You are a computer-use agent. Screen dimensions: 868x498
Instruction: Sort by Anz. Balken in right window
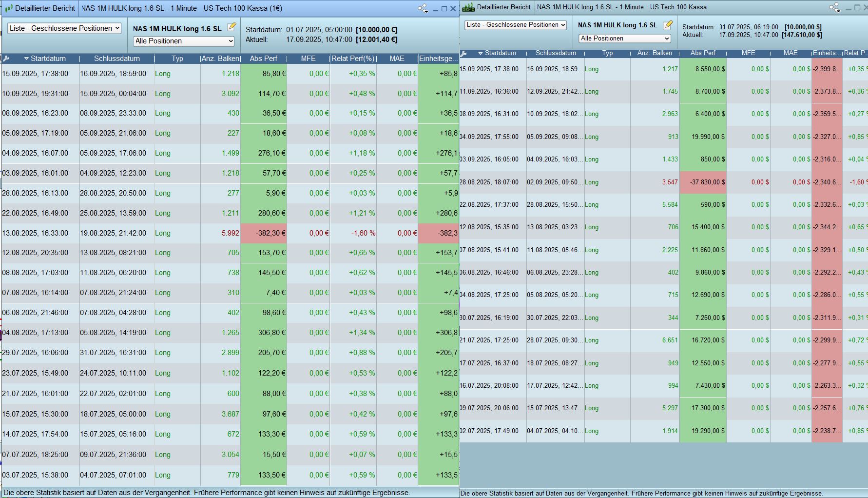click(655, 53)
